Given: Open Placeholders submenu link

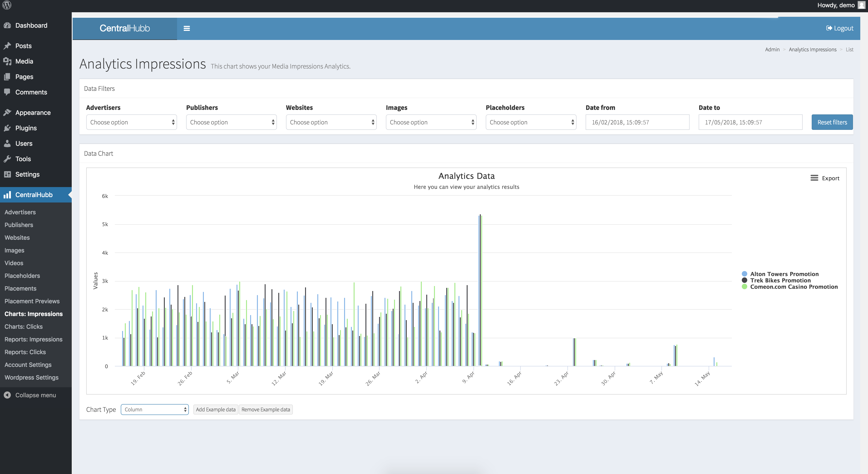Looking at the screenshot, I should tap(22, 276).
